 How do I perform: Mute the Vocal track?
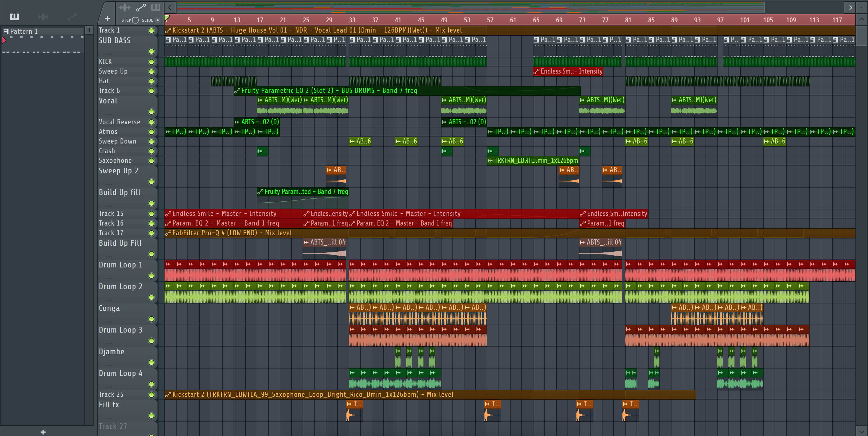coord(151,112)
